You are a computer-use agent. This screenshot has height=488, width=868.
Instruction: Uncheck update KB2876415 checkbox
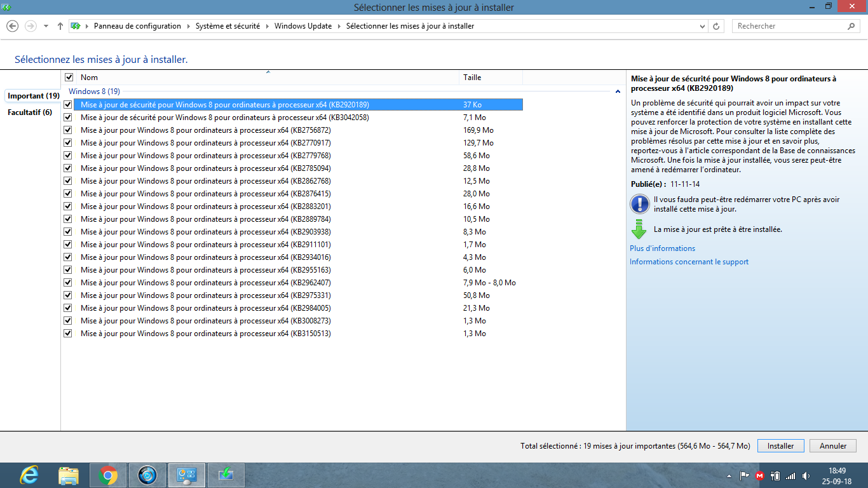tap(68, 193)
